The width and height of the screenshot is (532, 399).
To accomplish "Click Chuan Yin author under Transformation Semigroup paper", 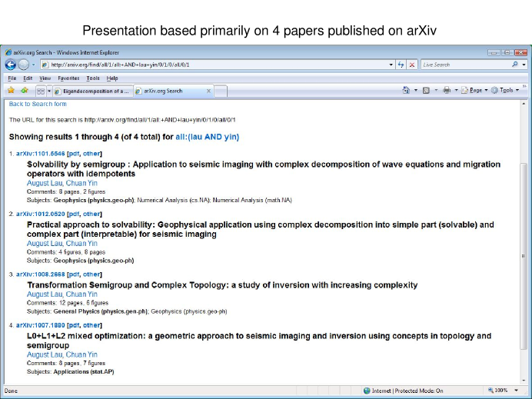I will click(x=81, y=294).
